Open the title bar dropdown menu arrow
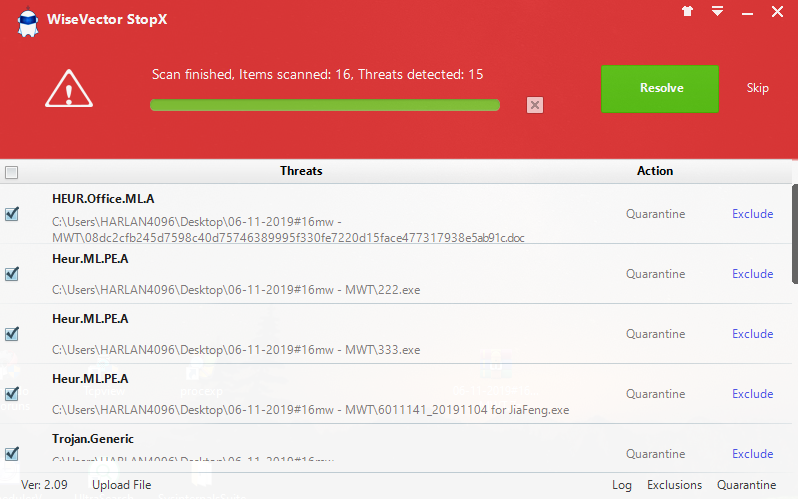Image resolution: width=798 pixels, height=499 pixels. point(718,11)
